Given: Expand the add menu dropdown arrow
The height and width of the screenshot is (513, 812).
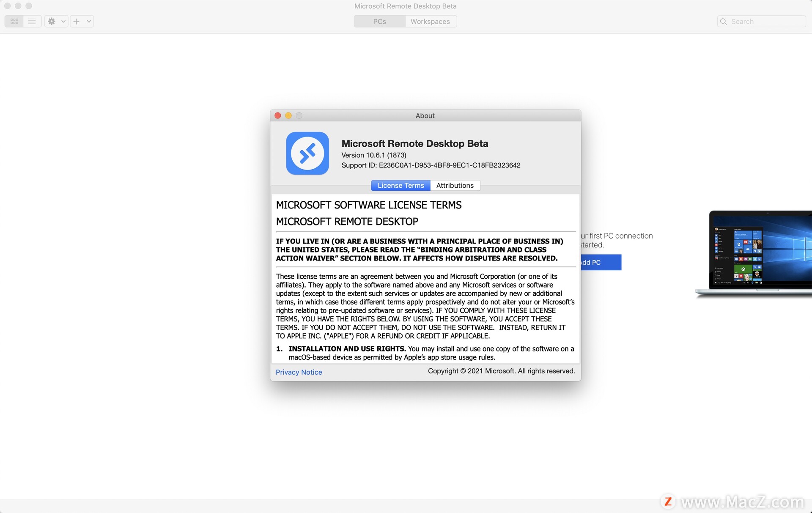Looking at the screenshot, I should click(89, 21).
